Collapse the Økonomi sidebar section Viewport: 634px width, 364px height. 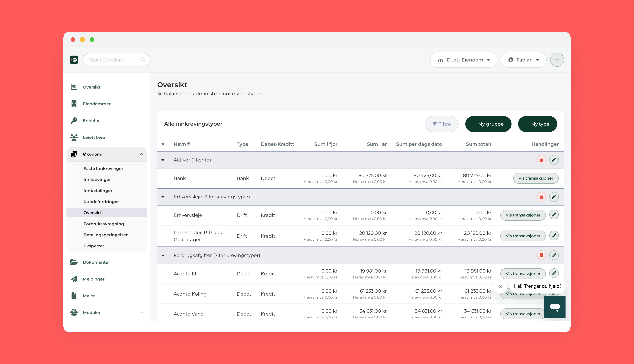(141, 154)
